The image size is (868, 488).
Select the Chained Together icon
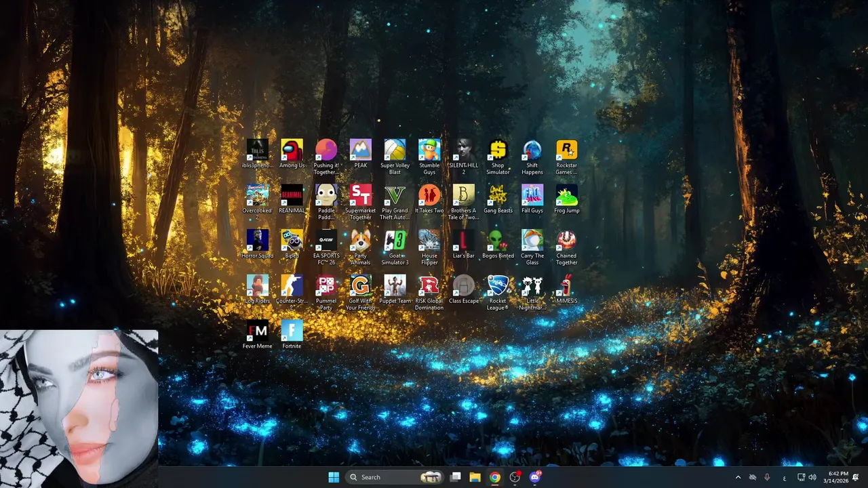coord(567,248)
